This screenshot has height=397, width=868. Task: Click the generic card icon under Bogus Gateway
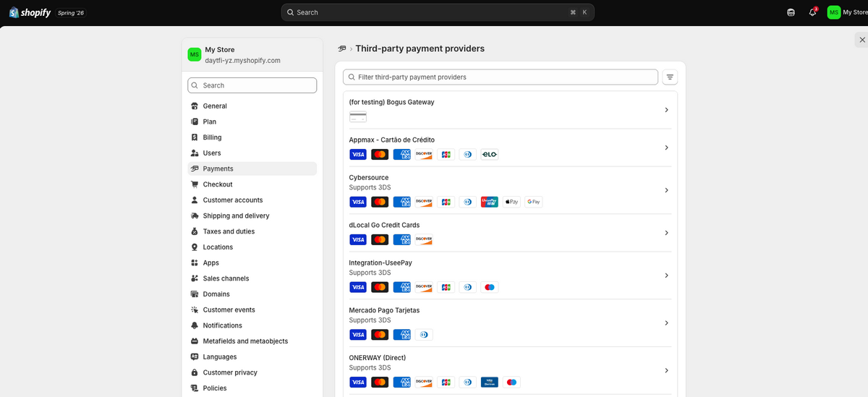(x=358, y=117)
